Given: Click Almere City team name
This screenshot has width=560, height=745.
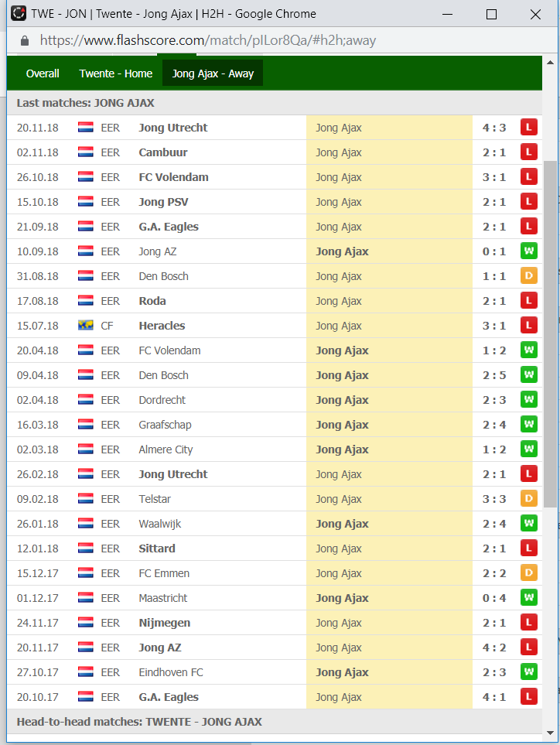Looking at the screenshot, I should (x=166, y=449).
